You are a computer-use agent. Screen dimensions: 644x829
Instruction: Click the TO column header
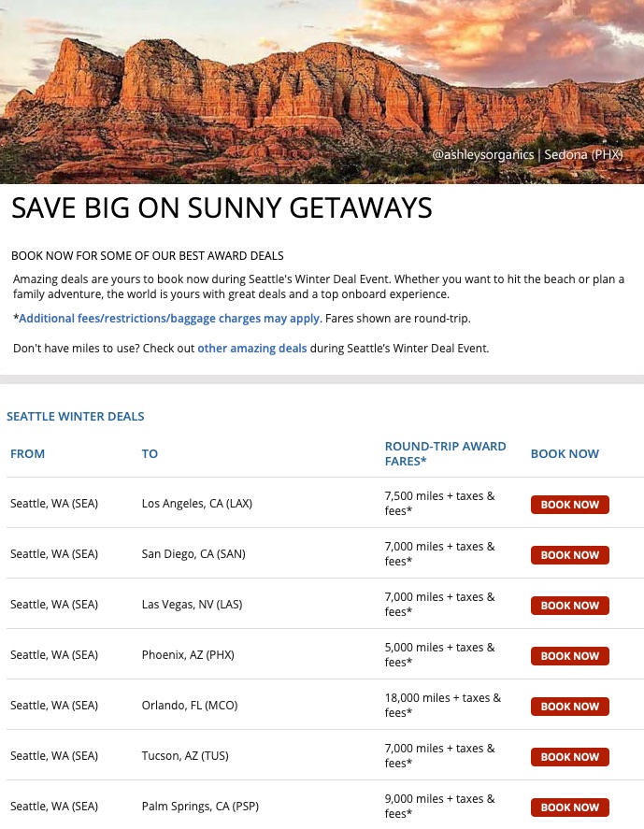[150, 454]
